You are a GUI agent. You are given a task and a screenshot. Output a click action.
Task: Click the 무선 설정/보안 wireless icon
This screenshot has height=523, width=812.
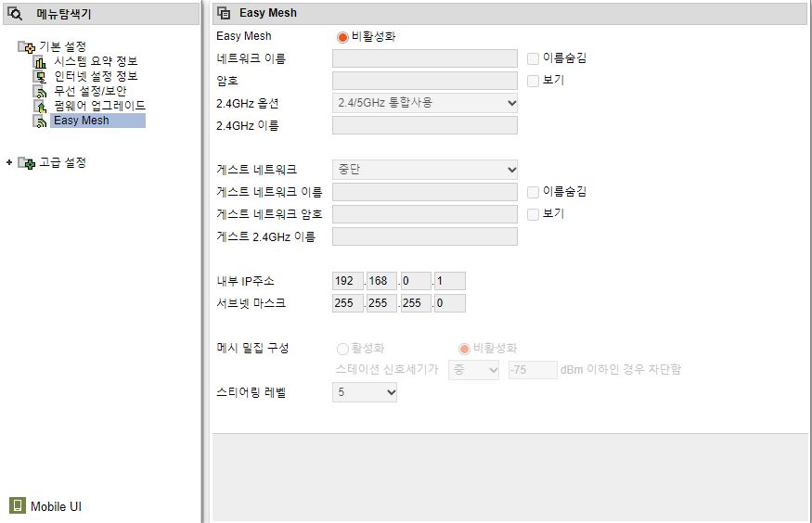[40, 92]
